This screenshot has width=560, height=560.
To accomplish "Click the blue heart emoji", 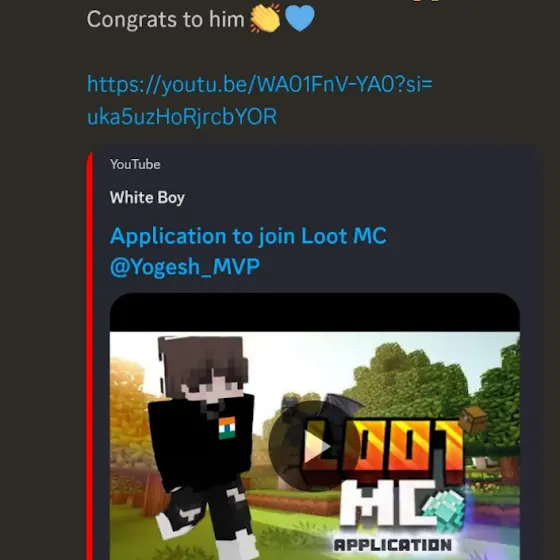I will coord(300,18).
